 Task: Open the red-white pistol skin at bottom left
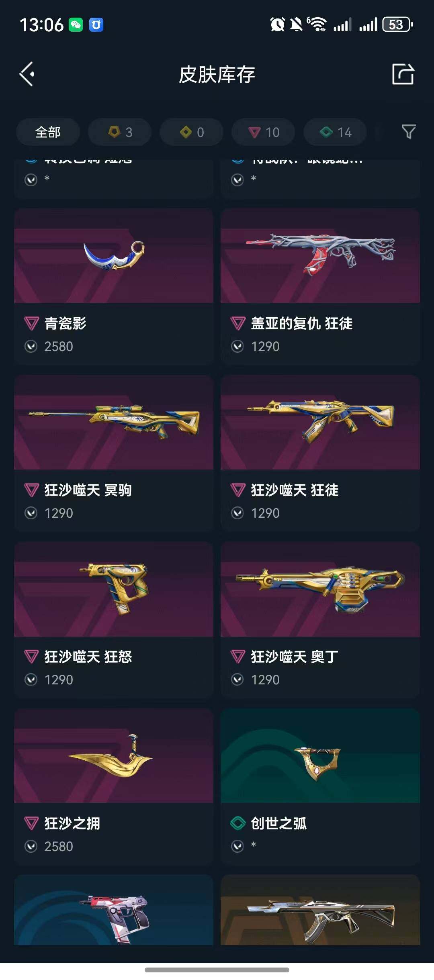point(114,910)
